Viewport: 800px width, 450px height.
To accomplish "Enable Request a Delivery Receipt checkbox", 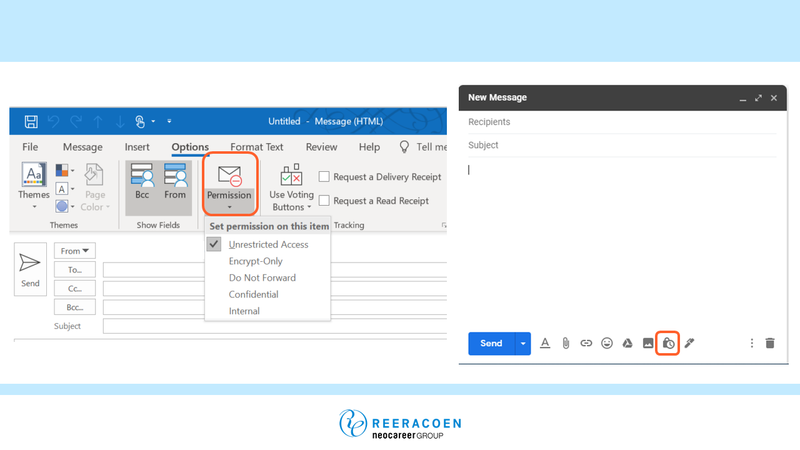I will click(x=324, y=177).
